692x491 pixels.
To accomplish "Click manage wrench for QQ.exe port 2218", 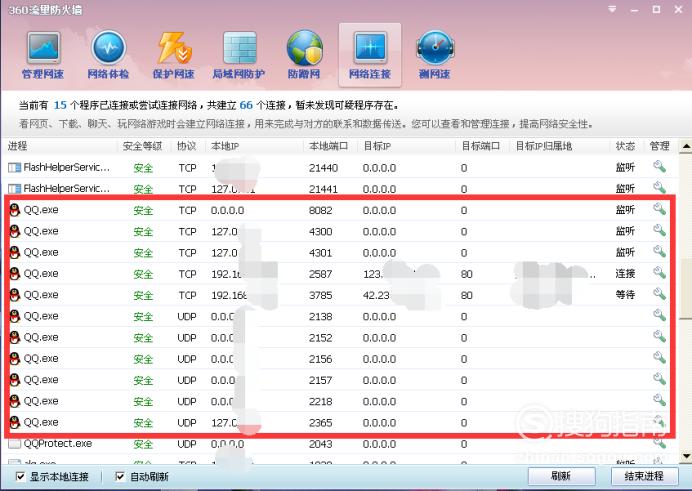I will coord(659,400).
